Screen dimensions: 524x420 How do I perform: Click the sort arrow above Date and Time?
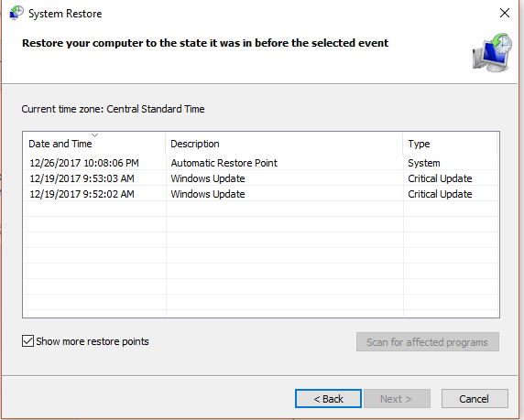pos(95,135)
